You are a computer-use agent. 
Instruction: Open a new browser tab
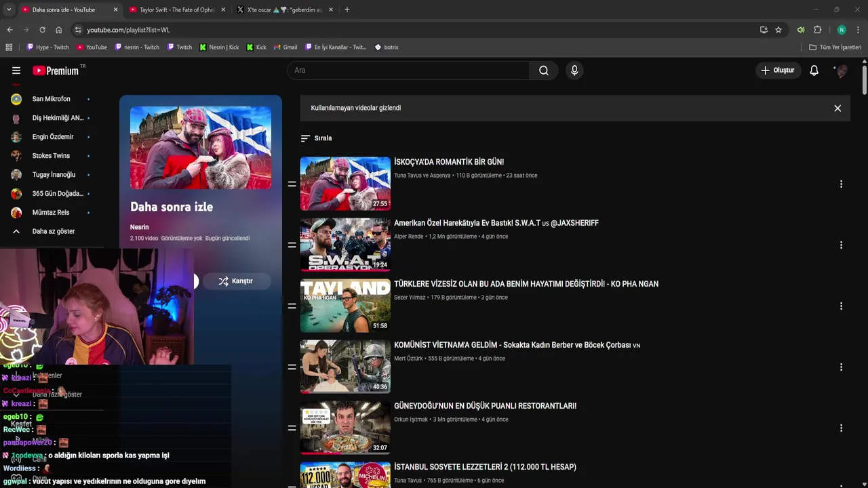point(347,9)
